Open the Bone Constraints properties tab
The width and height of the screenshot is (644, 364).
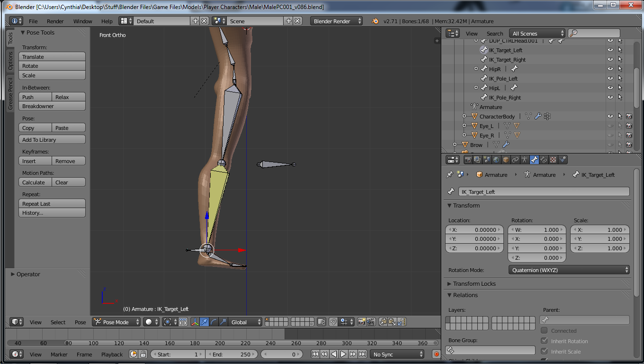pyautogui.click(x=544, y=160)
